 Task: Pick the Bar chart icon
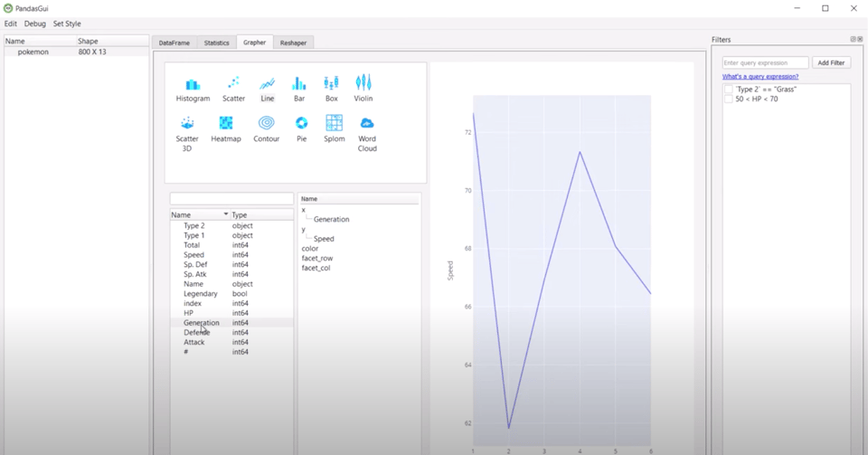pos(298,85)
